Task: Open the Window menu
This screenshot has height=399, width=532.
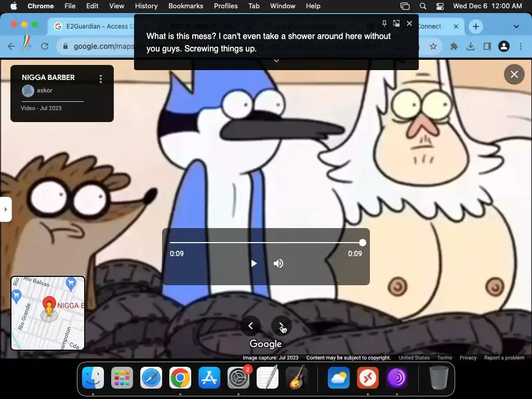Action: click(283, 6)
